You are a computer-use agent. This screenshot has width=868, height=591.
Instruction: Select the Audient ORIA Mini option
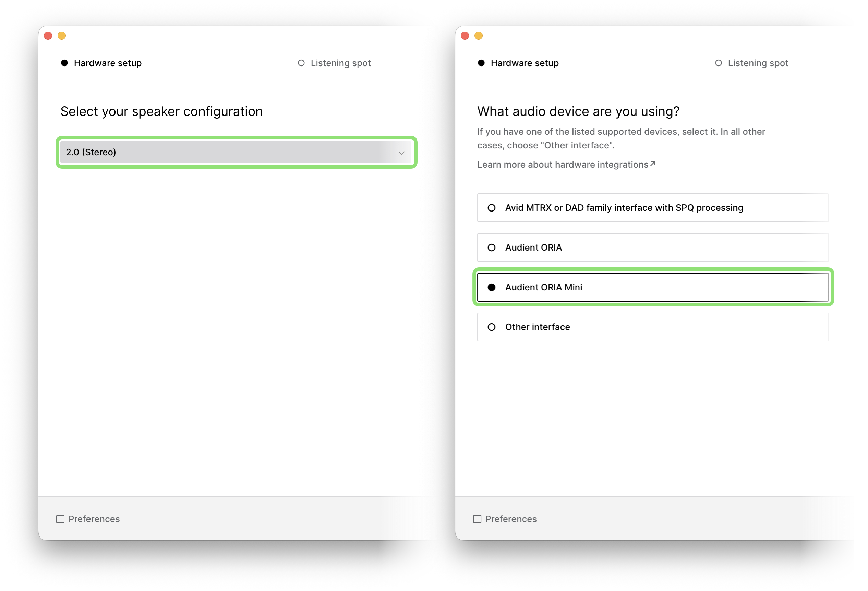[x=652, y=287]
